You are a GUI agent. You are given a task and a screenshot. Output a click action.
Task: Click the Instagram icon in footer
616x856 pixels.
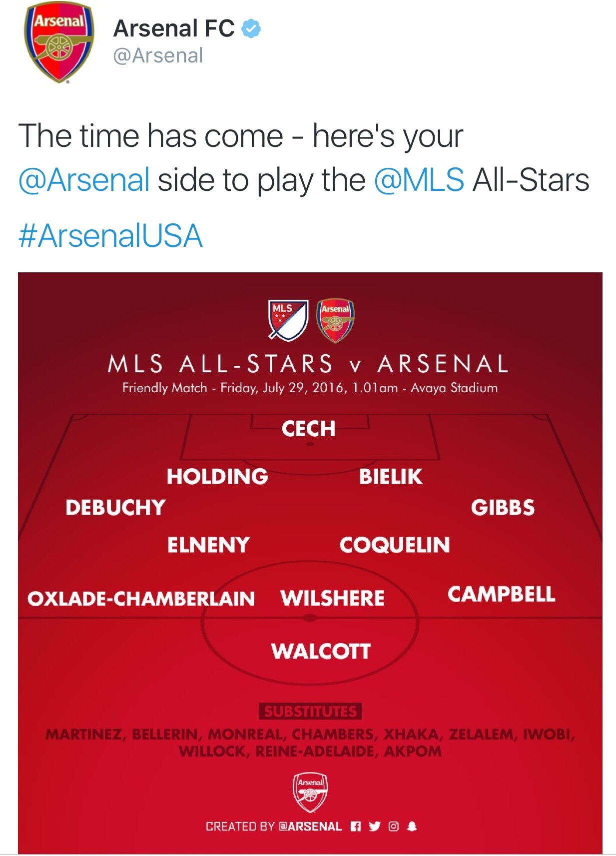(x=394, y=827)
